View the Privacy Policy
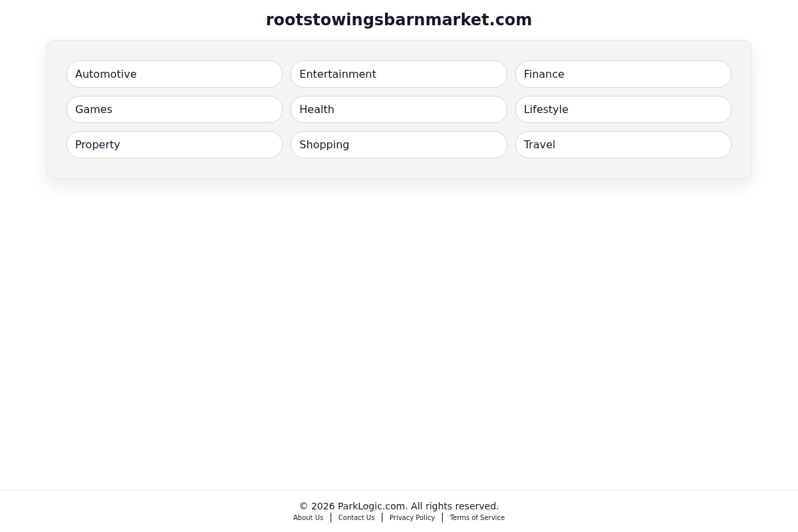798x532 pixels. [412, 517]
